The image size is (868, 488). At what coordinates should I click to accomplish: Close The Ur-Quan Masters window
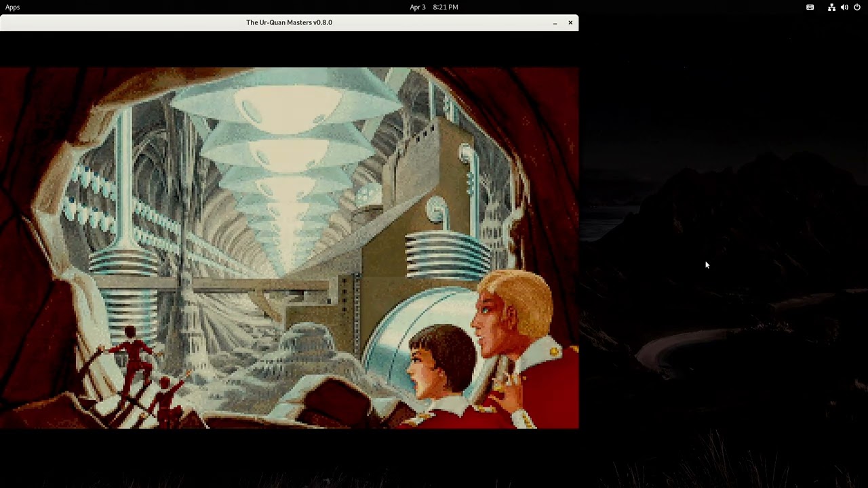[570, 22]
